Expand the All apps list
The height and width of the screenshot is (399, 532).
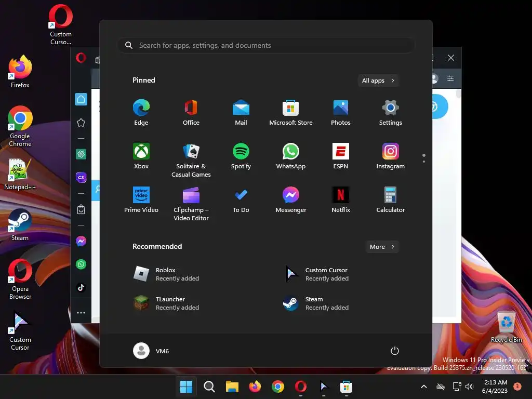coord(378,81)
